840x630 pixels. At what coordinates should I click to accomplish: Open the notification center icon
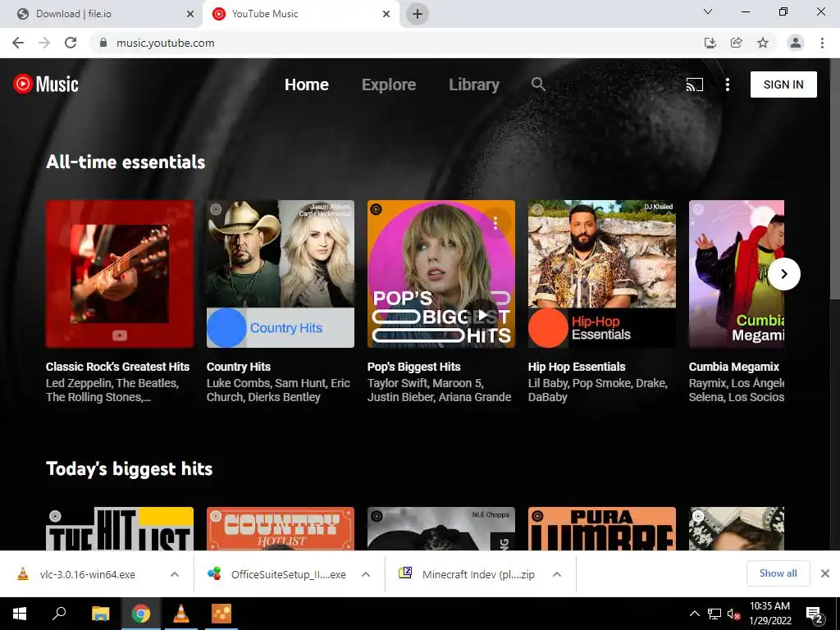tap(814, 615)
